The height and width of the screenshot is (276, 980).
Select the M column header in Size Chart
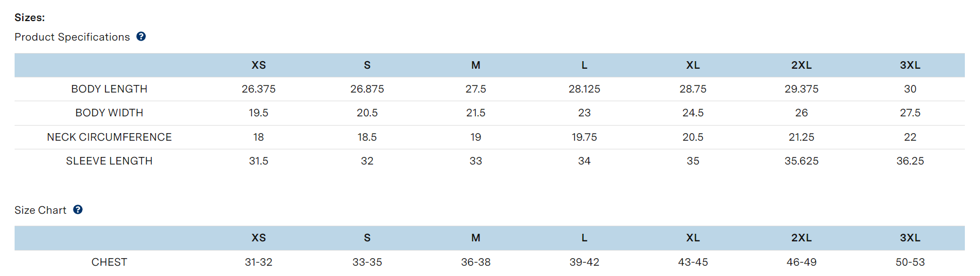[x=476, y=238]
